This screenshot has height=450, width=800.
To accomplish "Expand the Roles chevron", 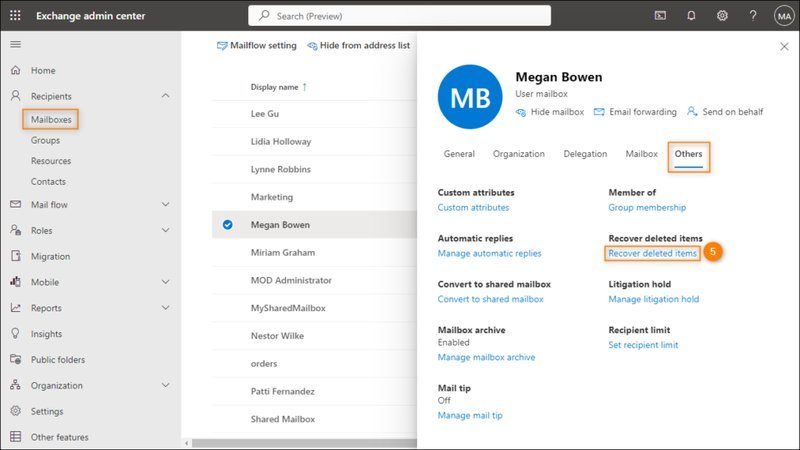I will (x=165, y=230).
